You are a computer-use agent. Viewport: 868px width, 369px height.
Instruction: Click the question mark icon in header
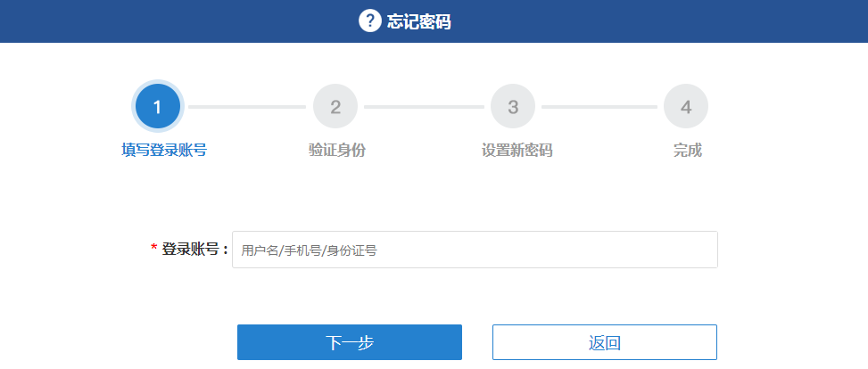(x=370, y=21)
